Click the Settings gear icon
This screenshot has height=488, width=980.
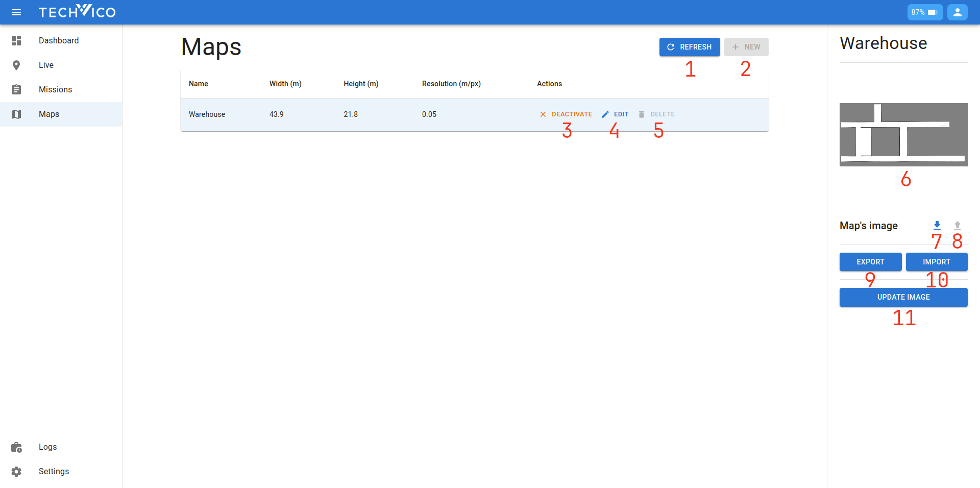(16, 472)
